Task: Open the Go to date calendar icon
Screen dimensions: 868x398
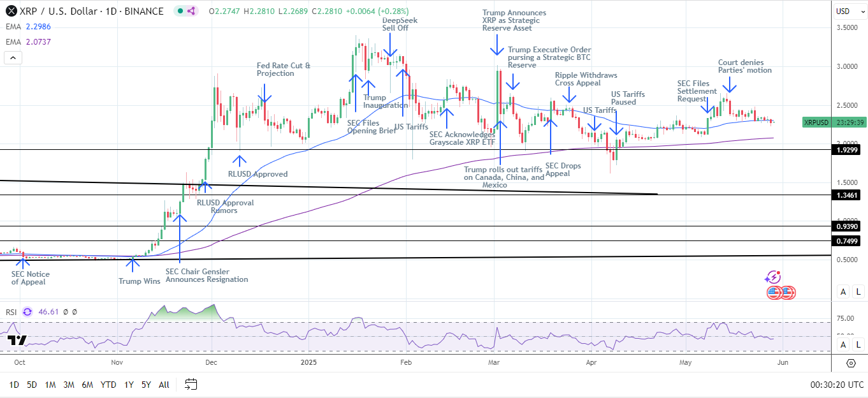Action: pyautogui.click(x=191, y=385)
